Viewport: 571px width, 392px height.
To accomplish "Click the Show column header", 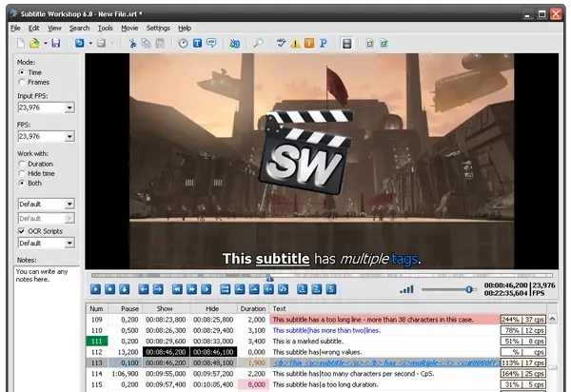I will coord(166,308).
